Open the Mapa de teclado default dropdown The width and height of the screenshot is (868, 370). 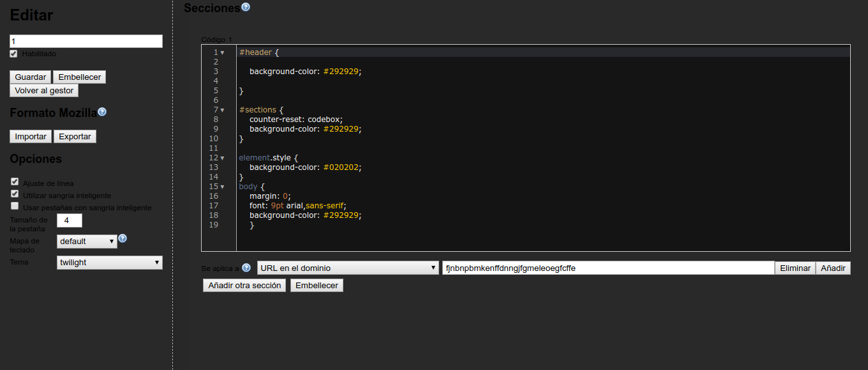[x=86, y=241]
